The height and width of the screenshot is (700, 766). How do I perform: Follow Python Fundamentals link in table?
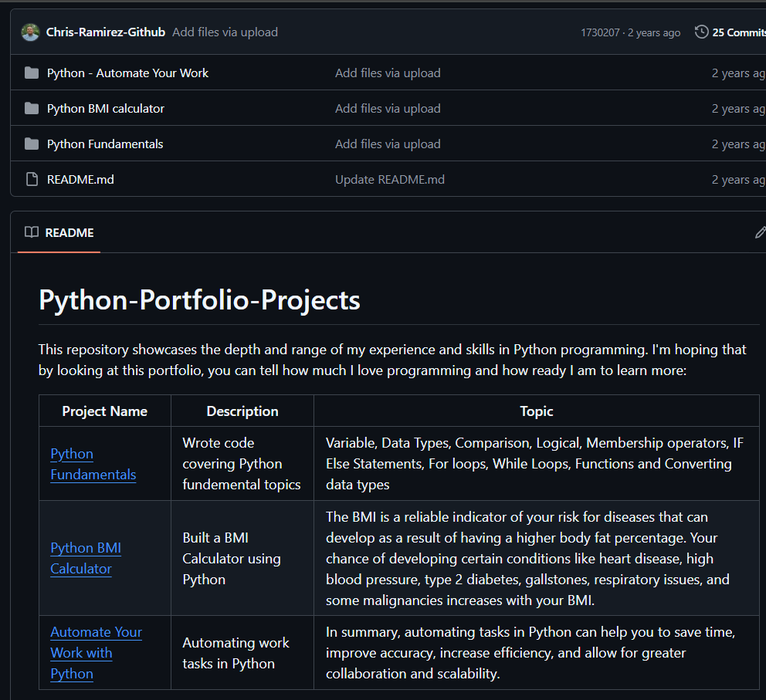[x=93, y=465]
